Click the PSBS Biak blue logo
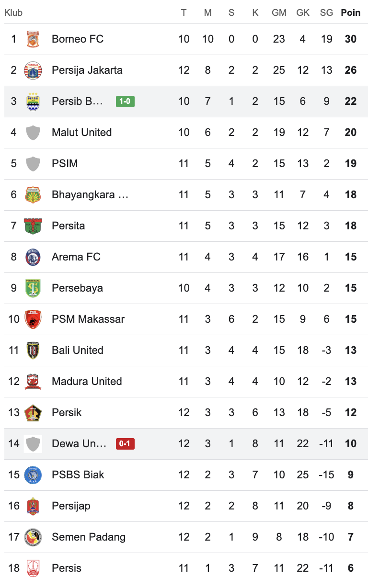This screenshot has height=588, width=368. (x=33, y=475)
